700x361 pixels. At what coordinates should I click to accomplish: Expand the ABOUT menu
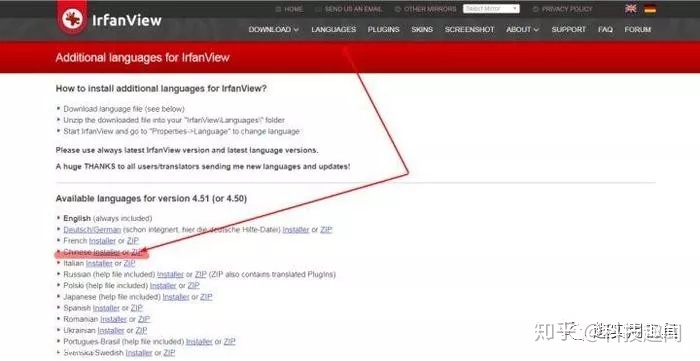522,29
